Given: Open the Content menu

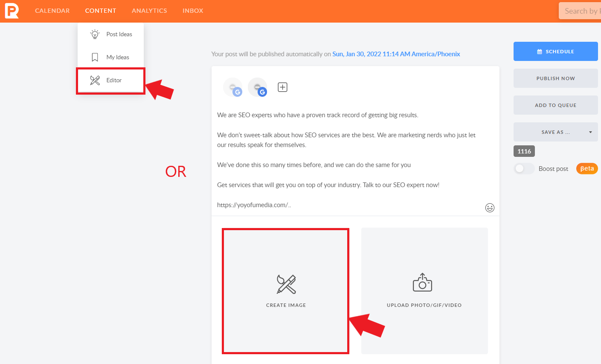Looking at the screenshot, I should point(101,11).
